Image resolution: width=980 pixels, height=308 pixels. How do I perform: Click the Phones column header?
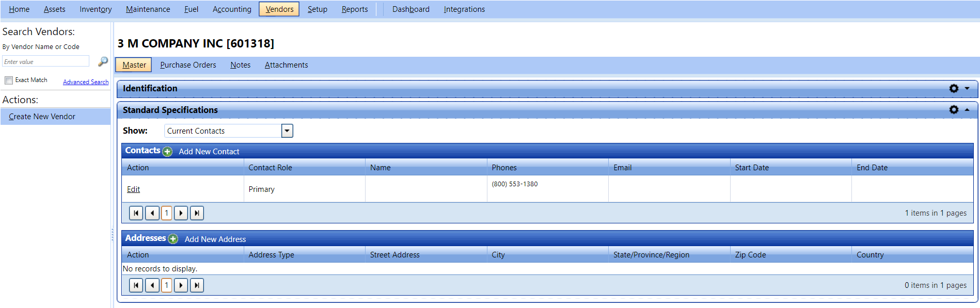pyautogui.click(x=547, y=168)
